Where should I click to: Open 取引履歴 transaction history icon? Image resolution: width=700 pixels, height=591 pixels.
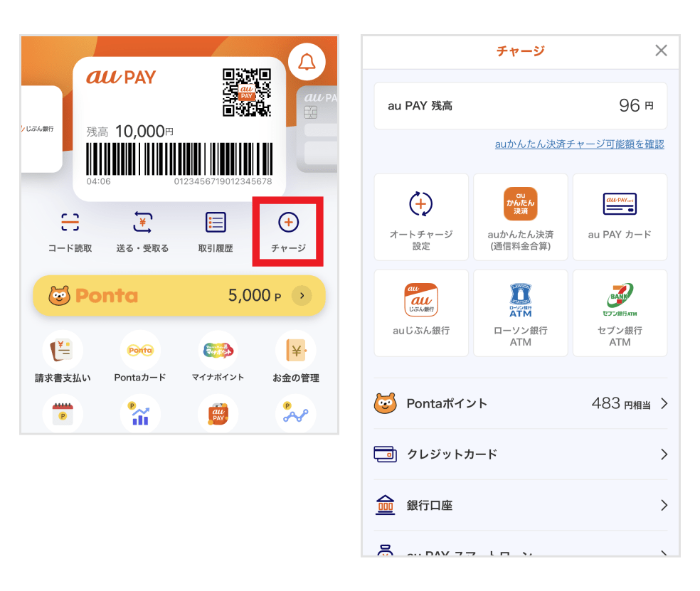[216, 223]
